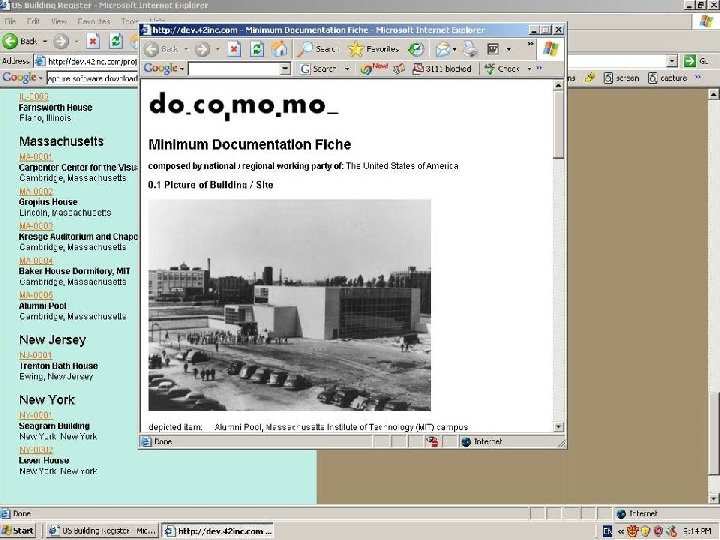Open the NY-0001 Seagram Building link
720x540 pixels.
(36, 414)
